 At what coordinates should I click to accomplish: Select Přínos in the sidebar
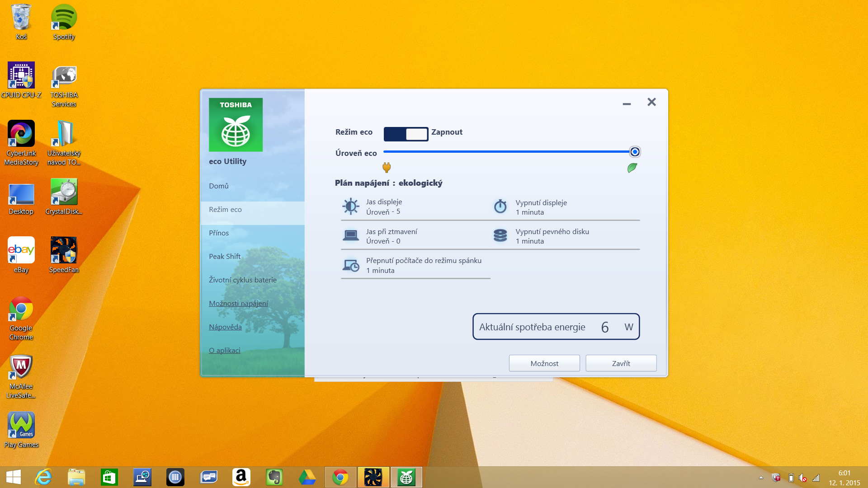[219, 233]
